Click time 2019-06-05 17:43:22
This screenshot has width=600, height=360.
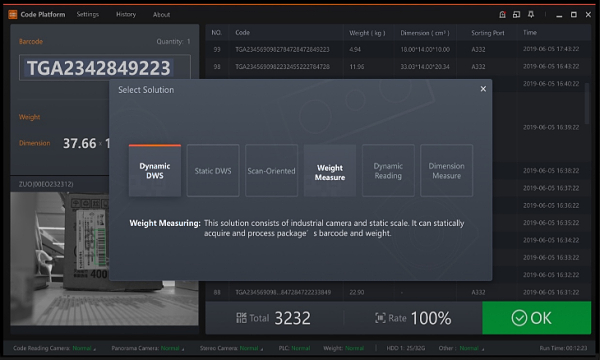pyautogui.click(x=551, y=49)
